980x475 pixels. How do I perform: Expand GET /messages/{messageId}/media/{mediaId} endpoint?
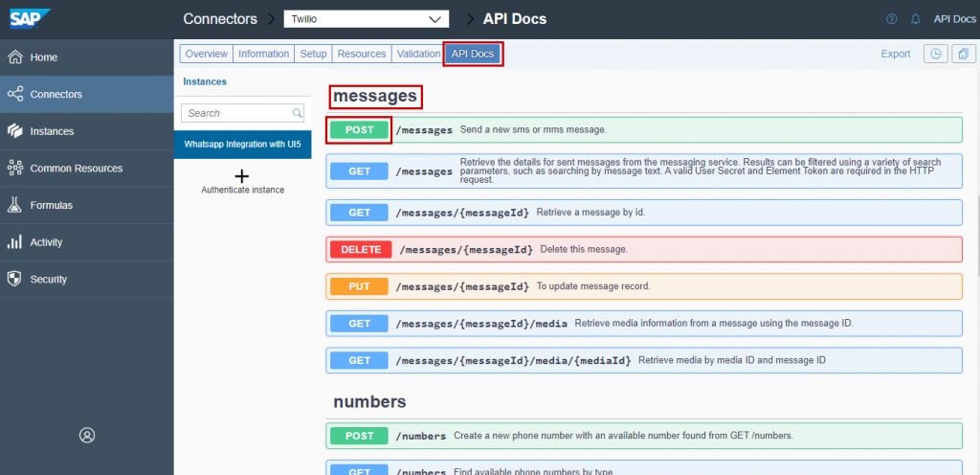(x=644, y=360)
